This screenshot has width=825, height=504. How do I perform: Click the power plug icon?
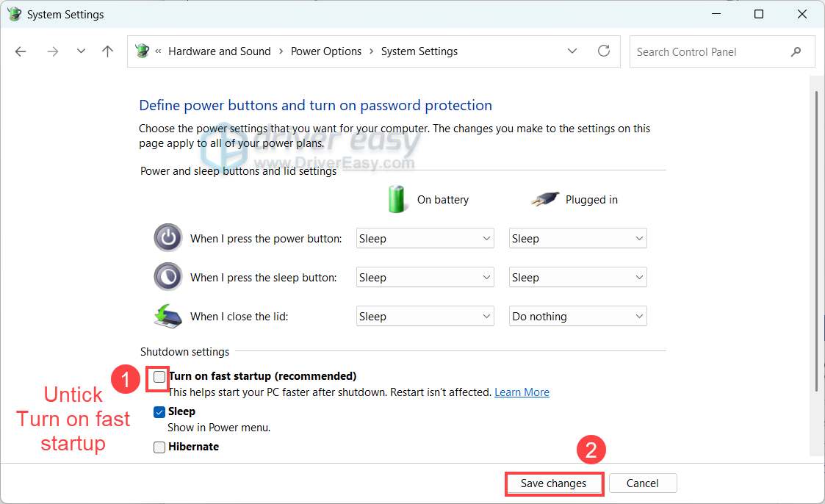(545, 199)
